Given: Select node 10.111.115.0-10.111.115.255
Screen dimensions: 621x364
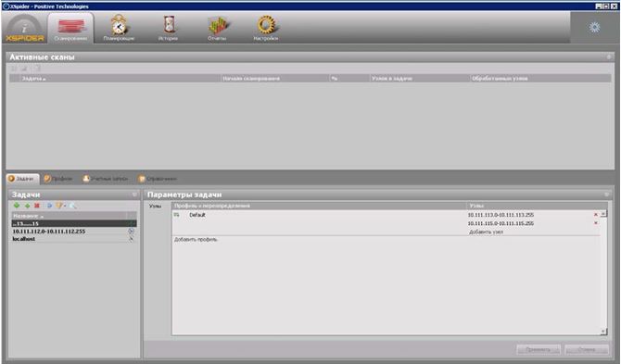Looking at the screenshot, I should click(501, 223).
